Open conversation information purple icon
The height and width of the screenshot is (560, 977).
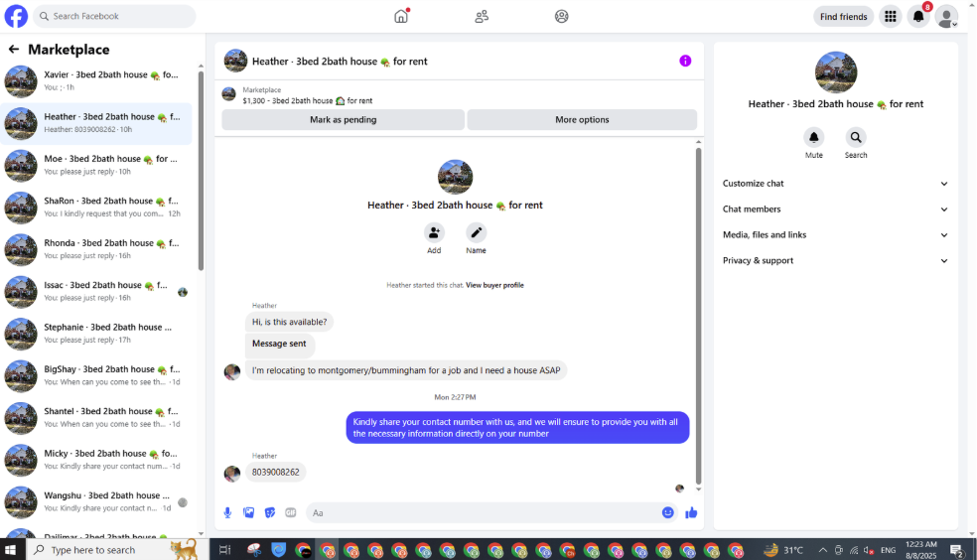[685, 61]
